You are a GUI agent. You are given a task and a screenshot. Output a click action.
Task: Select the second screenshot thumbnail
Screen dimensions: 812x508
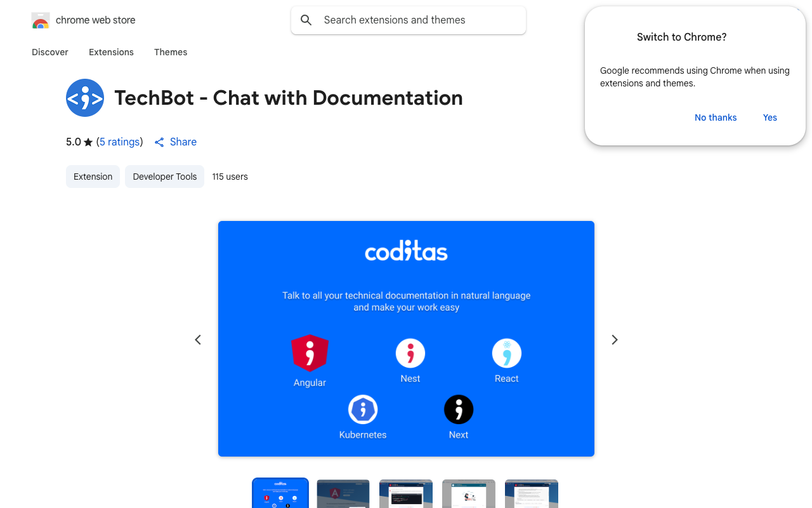point(343,494)
